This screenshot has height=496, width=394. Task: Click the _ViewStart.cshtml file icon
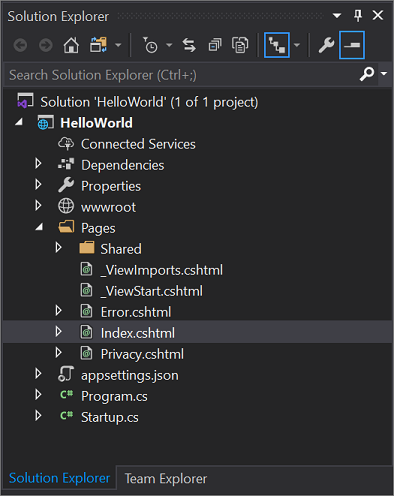[x=86, y=290]
